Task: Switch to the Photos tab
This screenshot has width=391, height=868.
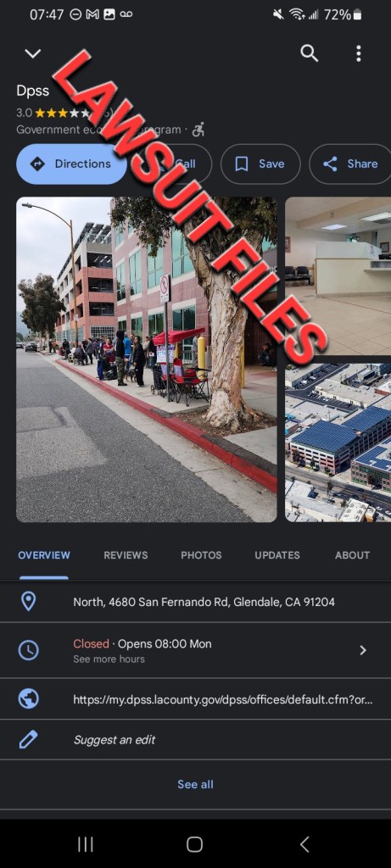Action: click(x=201, y=555)
